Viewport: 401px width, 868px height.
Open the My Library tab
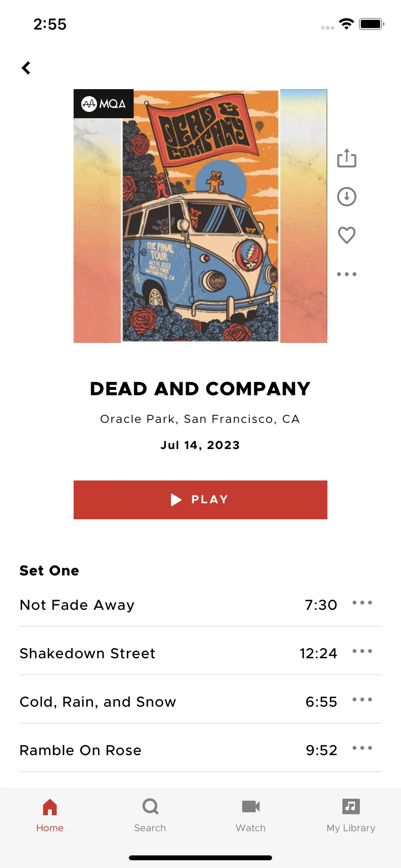pyautogui.click(x=351, y=816)
